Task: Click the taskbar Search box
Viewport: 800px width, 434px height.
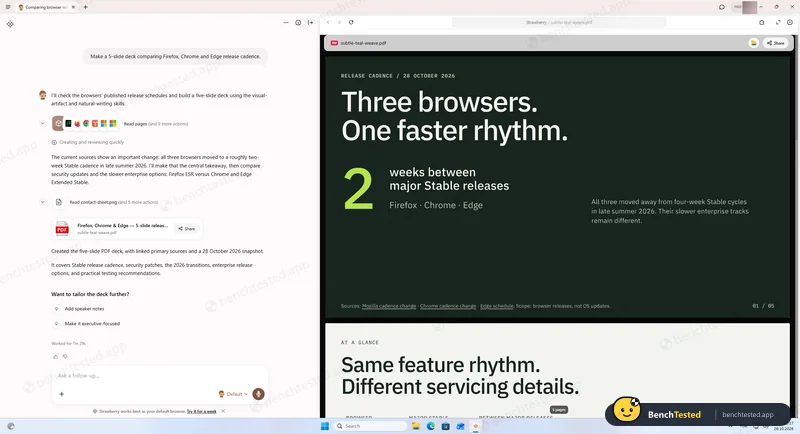Action: [x=371, y=426]
